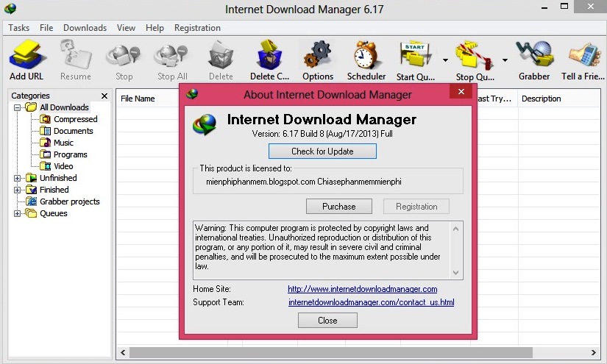607x364 pixels.
Task: Click the Finished folder icon
Action: 32,190
